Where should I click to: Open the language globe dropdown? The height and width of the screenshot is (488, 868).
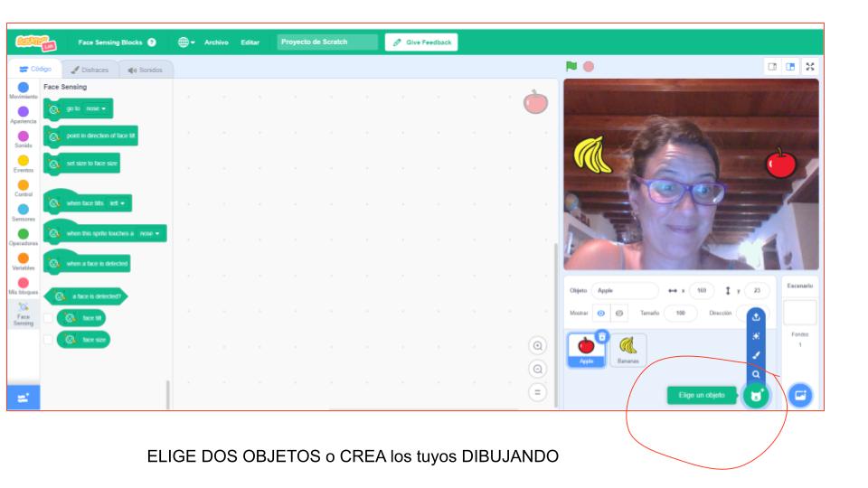(x=186, y=42)
